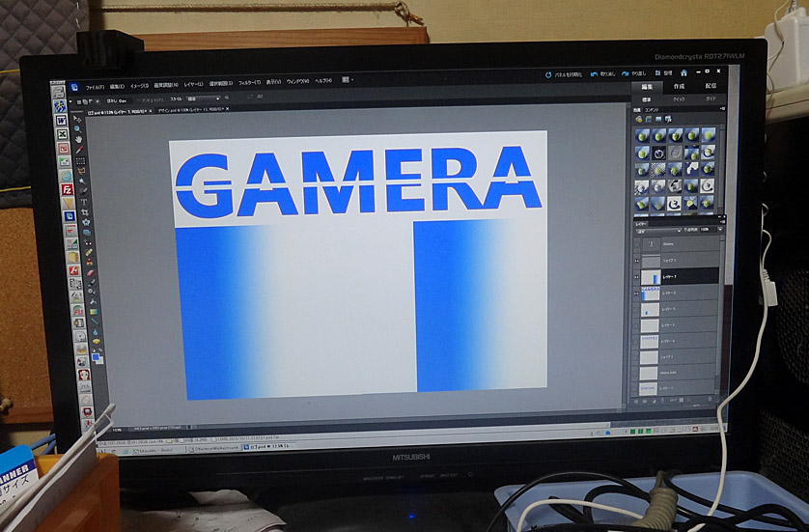
Task: Open the フィルター (Filter) menu
Action: [248, 81]
